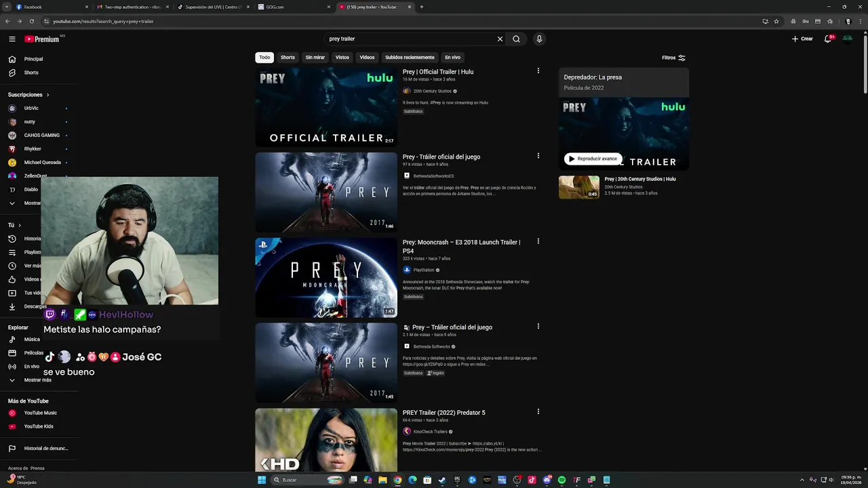Click the address bar URL
The height and width of the screenshot is (488, 868).
coord(103,21)
